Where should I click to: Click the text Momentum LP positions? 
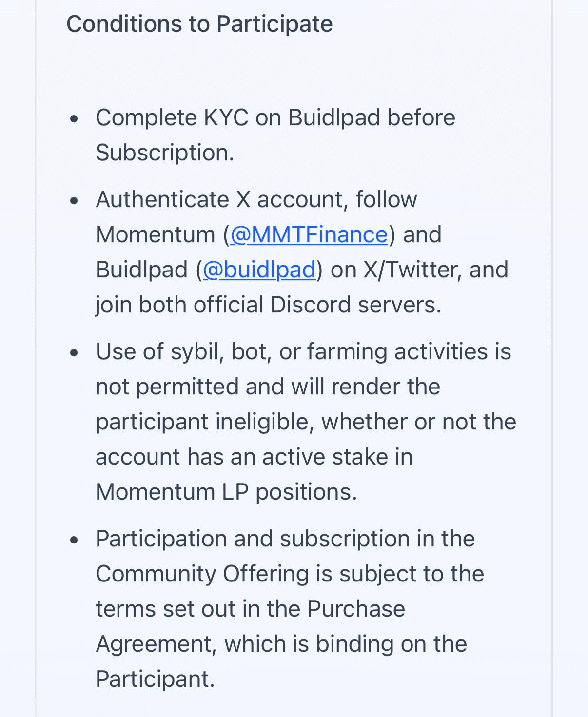click(226, 492)
